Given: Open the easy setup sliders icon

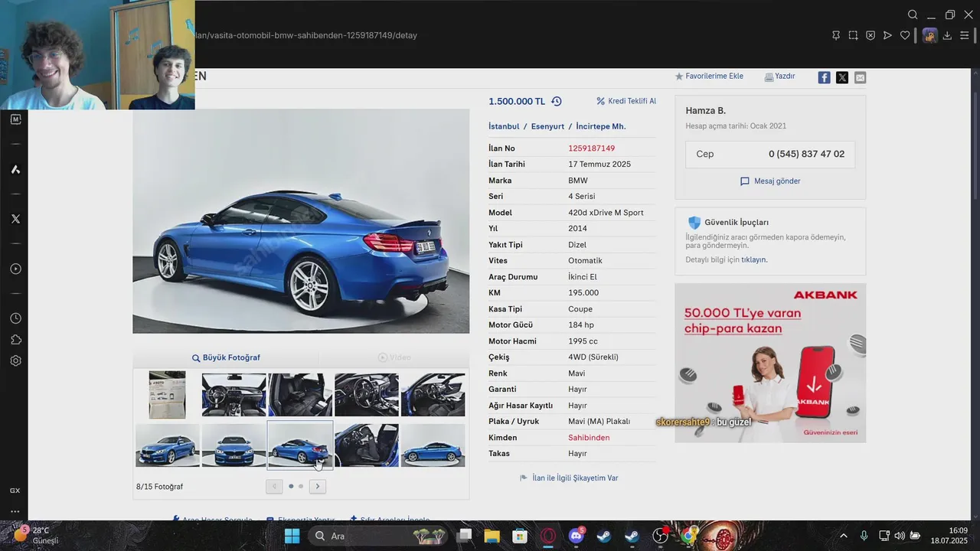Looking at the screenshot, I should click(x=965, y=35).
